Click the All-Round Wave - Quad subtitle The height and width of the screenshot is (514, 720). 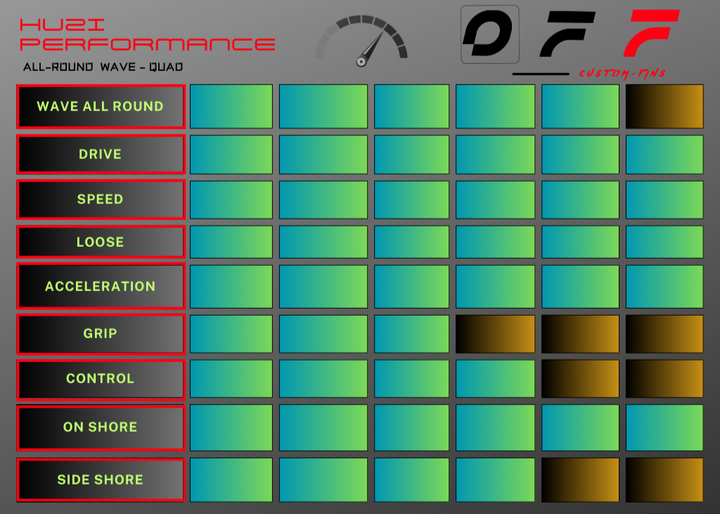(x=103, y=67)
